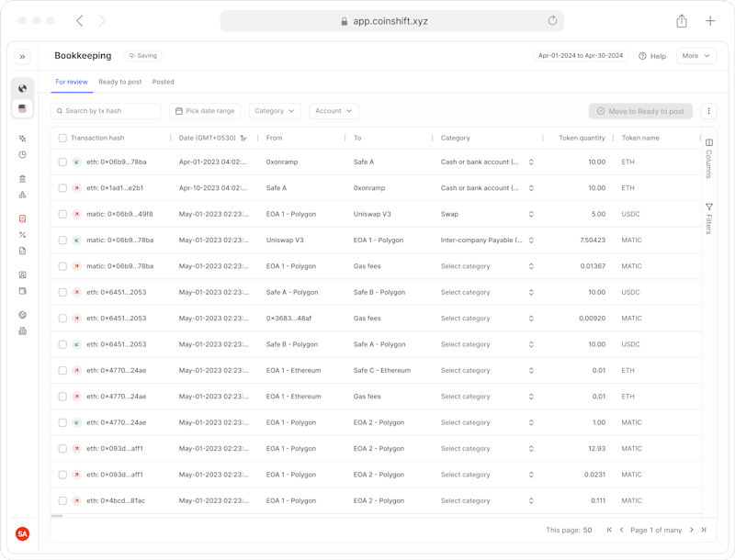Click the horizontal table scrollbar thumb
The height and width of the screenshot is (560, 735).
tap(57, 516)
